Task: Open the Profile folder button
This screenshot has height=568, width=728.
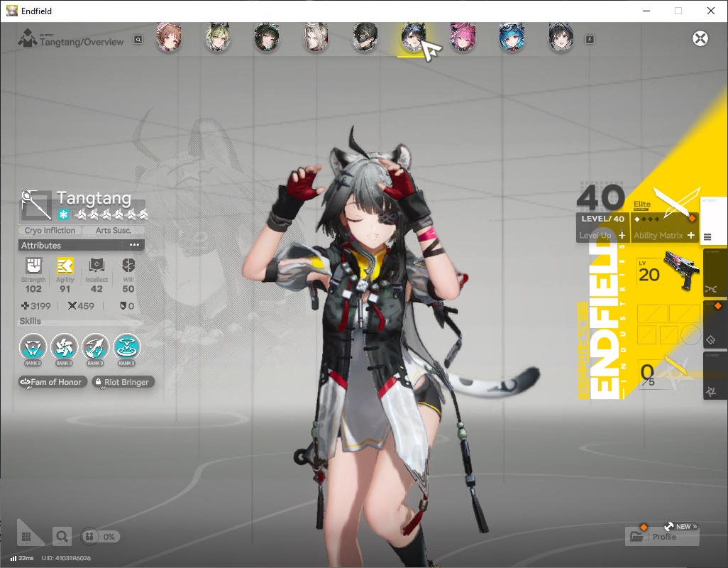Action: point(662,537)
